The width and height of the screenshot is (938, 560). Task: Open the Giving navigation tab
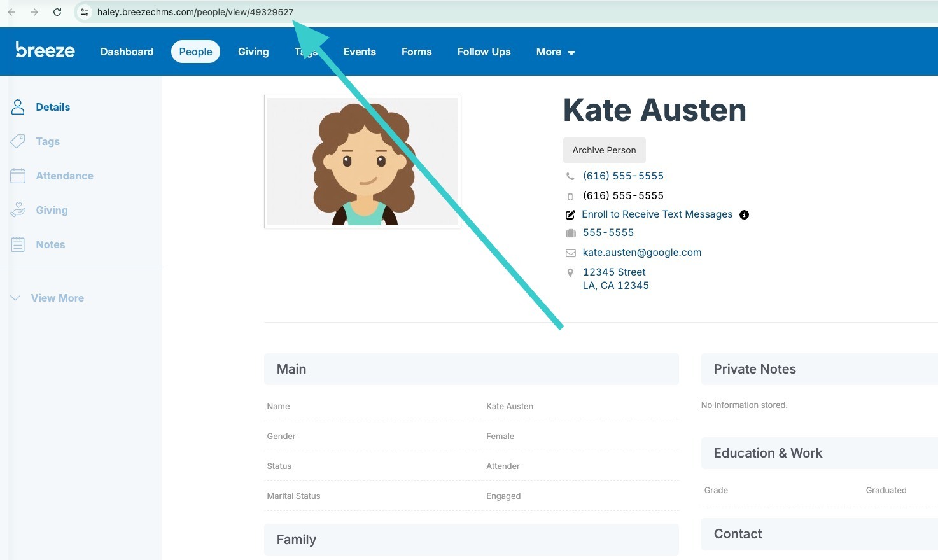pos(253,52)
